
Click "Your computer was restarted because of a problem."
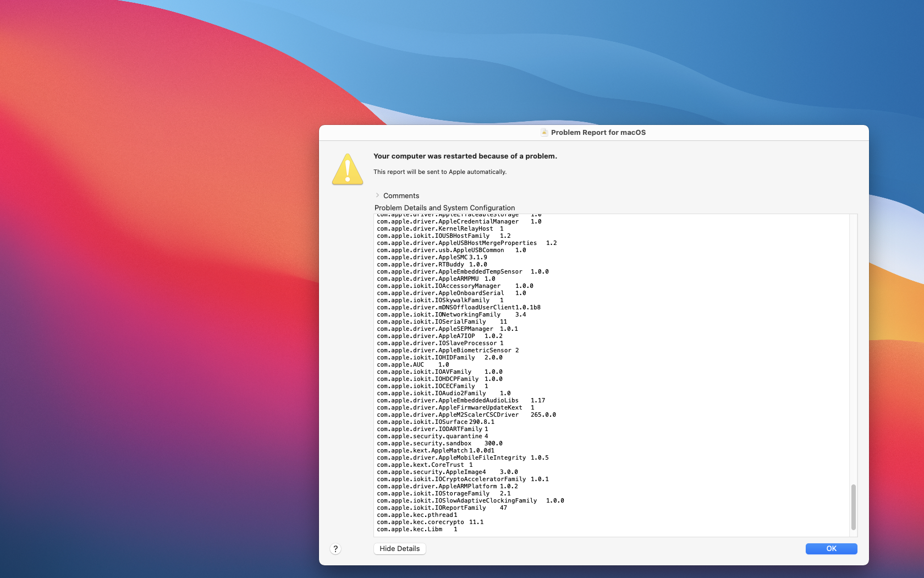(465, 156)
